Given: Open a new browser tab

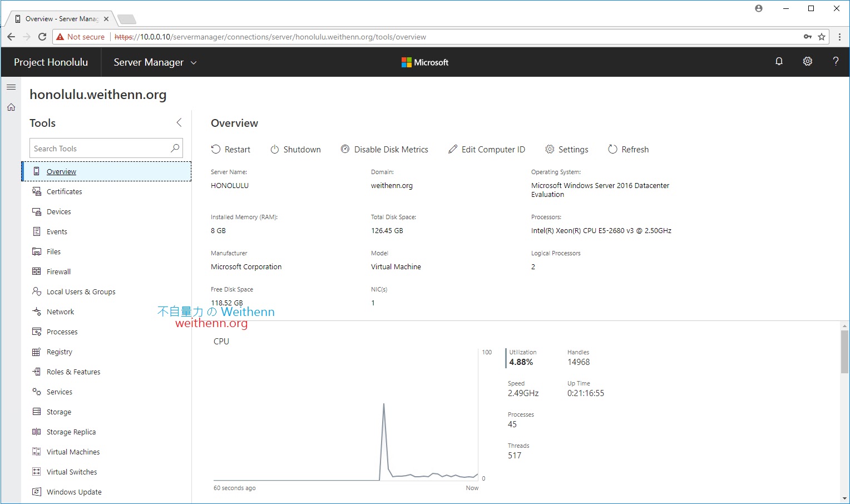Looking at the screenshot, I should point(127,19).
